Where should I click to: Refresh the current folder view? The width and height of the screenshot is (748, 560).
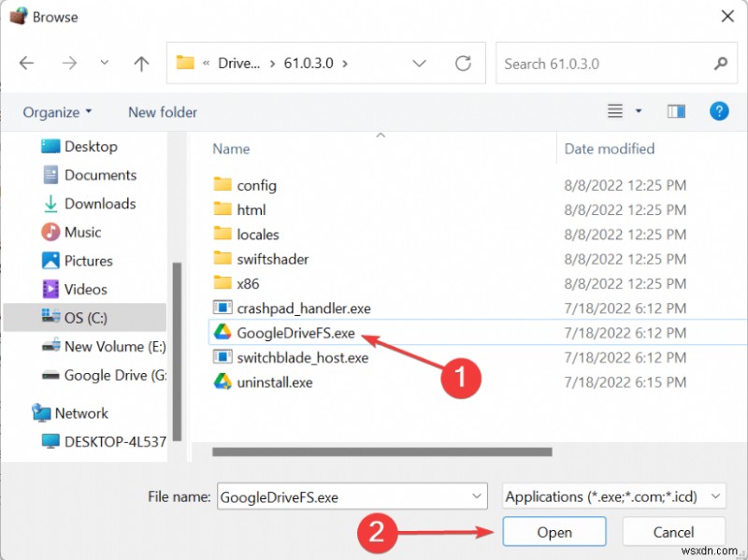tap(463, 64)
